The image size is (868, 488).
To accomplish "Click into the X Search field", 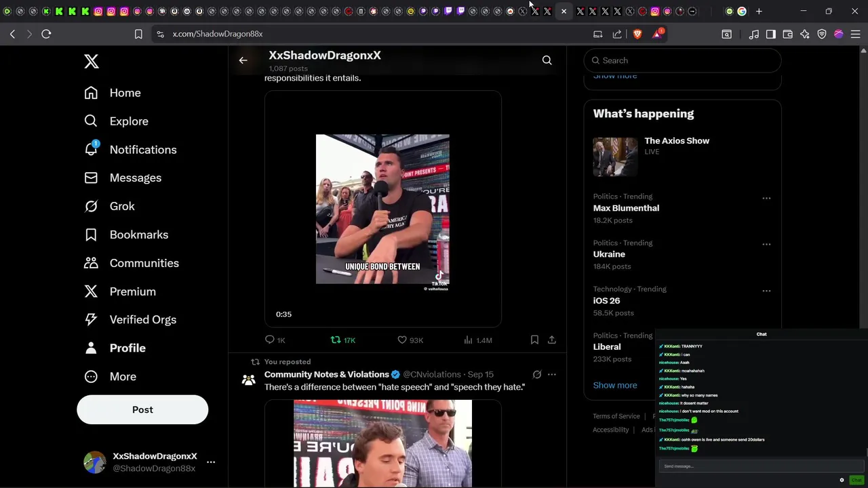I will click(682, 60).
